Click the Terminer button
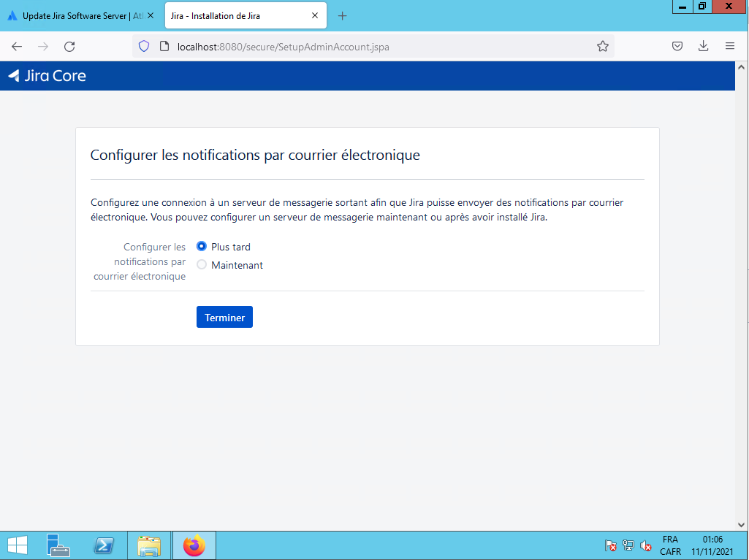The image size is (749, 560). click(x=224, y=317)
